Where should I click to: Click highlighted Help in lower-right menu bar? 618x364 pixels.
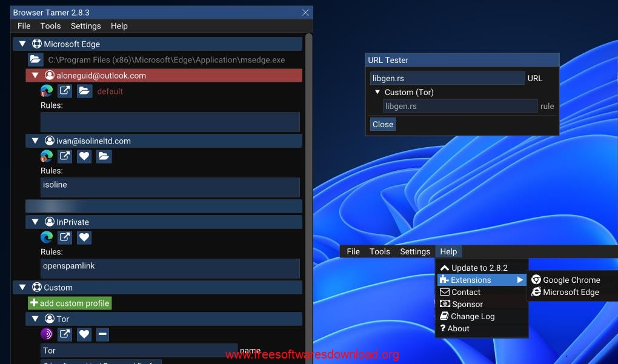click(448, 251)
